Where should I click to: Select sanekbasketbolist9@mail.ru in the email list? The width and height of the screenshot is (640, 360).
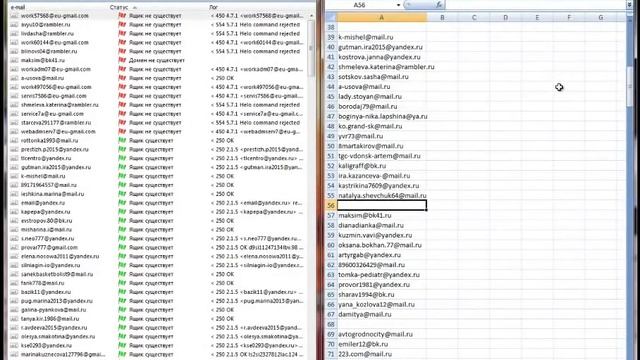[x=57, y=274]
